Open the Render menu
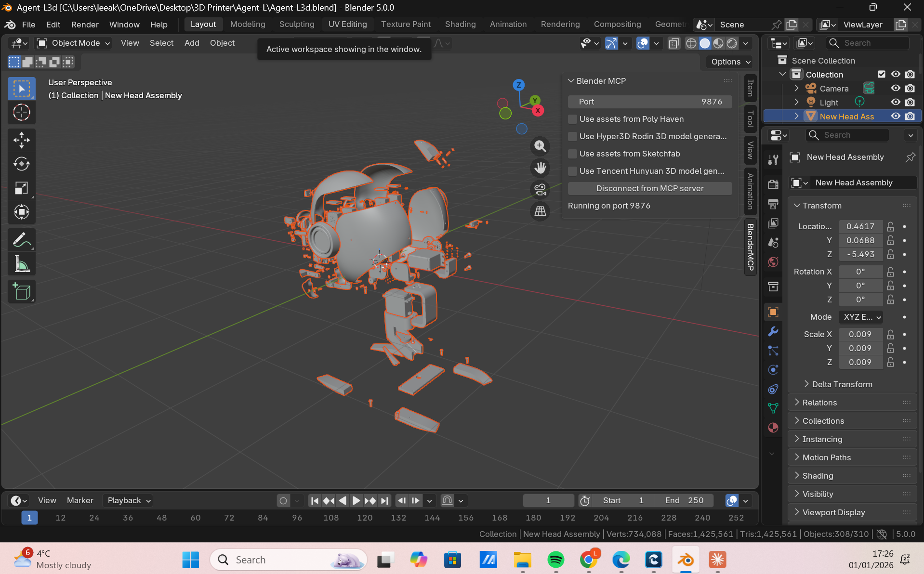 pos(85,25)
